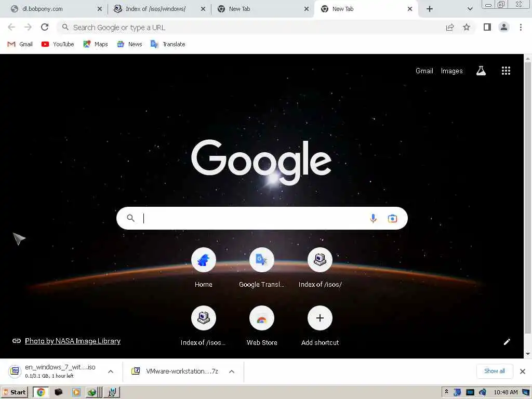
Task: Open the Gmail bookmark in bookmarks bar
Action: [20, 44]
